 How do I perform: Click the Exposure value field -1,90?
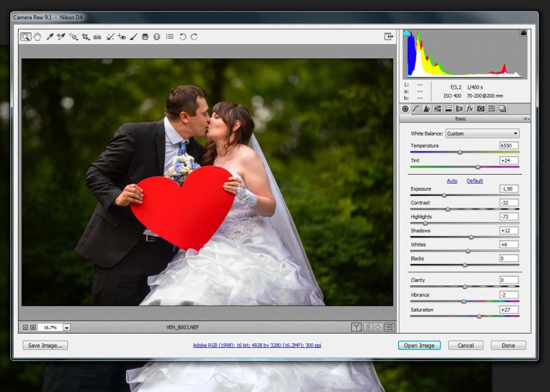pos(509,189)
